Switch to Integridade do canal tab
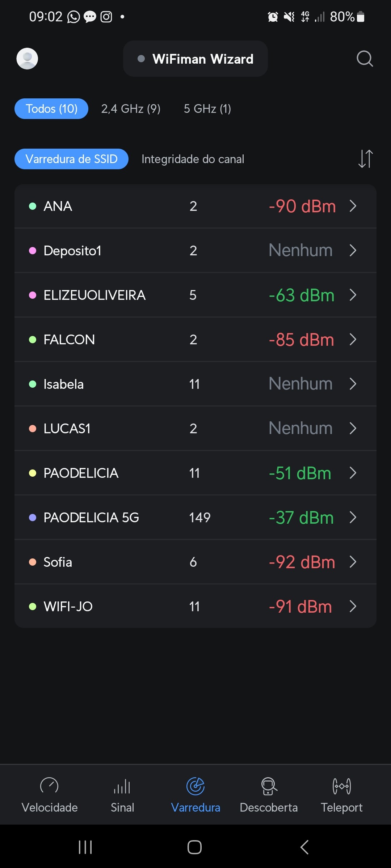 [193, 159]
